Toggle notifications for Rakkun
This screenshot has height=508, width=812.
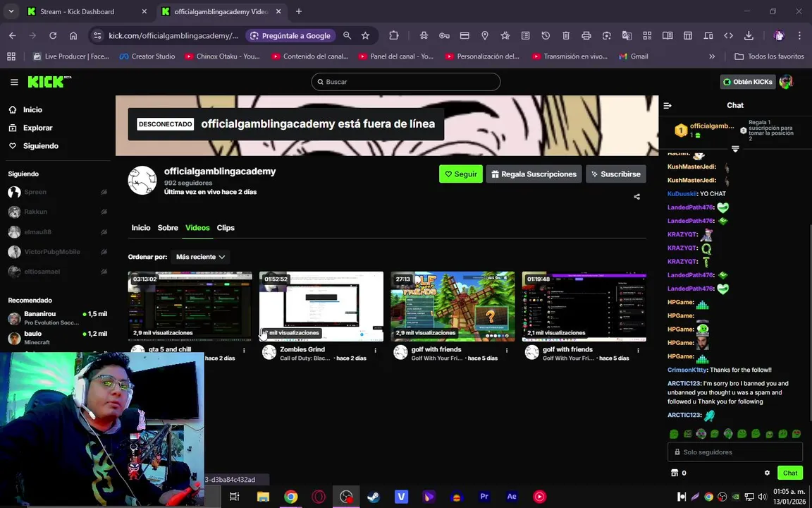104,212
